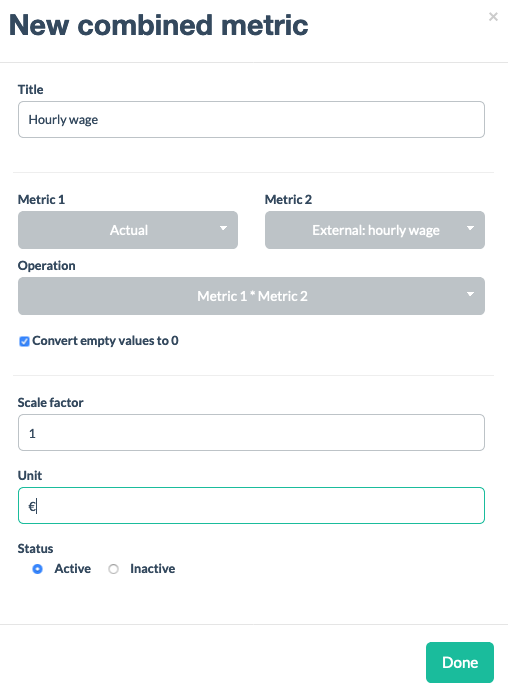Click into the Unit field

coord(251,506)
